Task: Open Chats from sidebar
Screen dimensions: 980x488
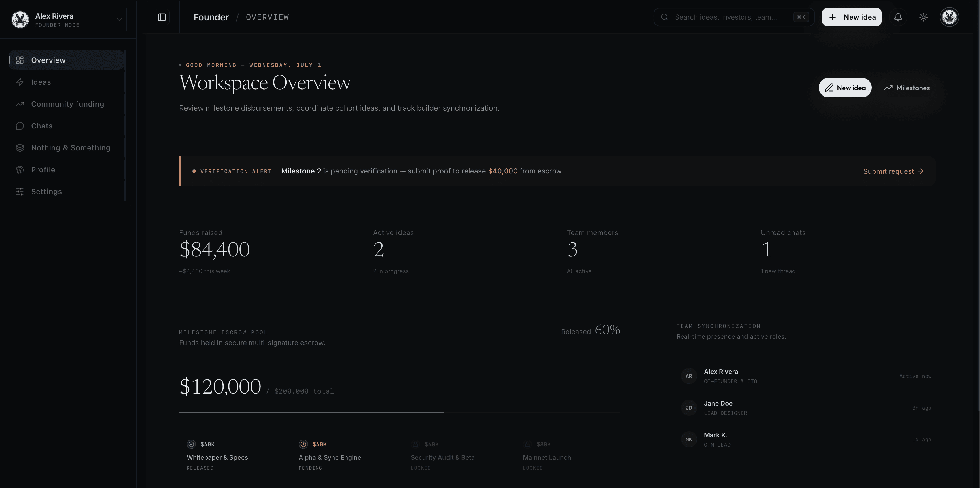Action: 67,126
